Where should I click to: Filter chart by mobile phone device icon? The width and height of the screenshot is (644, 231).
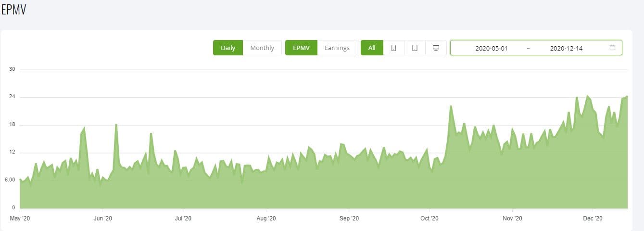pyautogui.click(x=393, y=48)
